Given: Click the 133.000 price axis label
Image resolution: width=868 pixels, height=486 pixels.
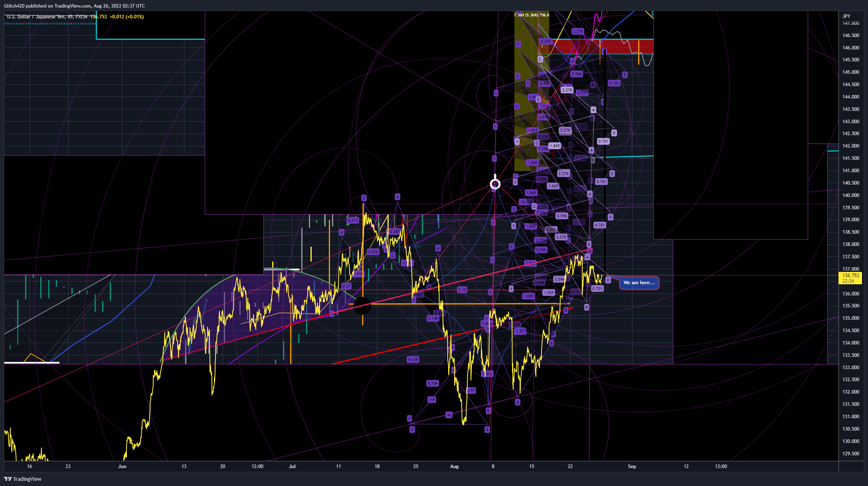Looking at the screenshot, I should tap(851, 368).
